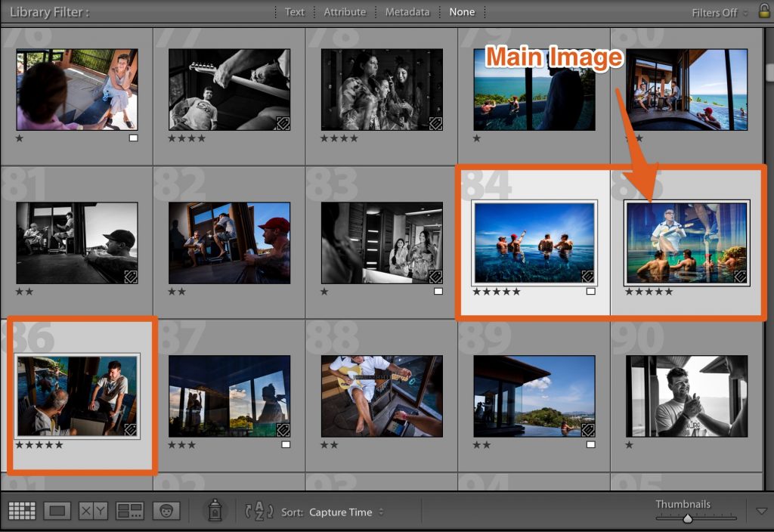The width and height of the screenshot is (774, 532).
Task: Click the badge icon on the guitar photo 77
Action: 283,123
